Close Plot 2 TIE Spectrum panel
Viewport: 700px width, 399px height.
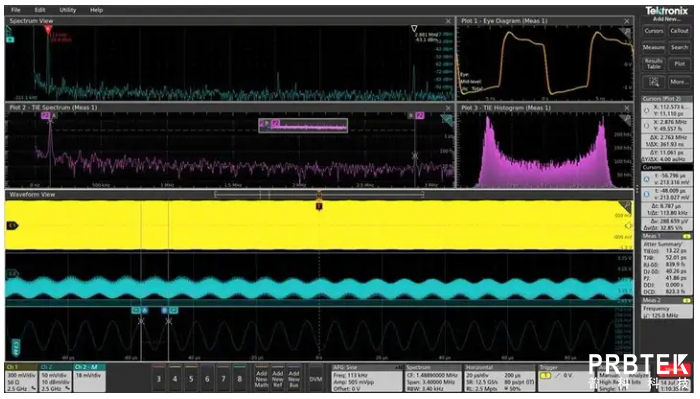448,108
